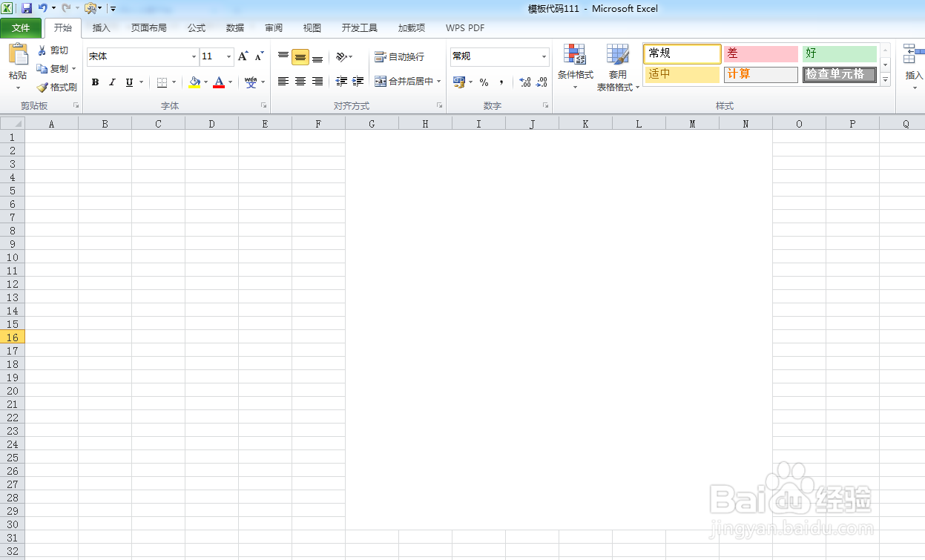Viewport: 925px width, 560px height.
Task: Increase cell indent
Action: [358, 82]
